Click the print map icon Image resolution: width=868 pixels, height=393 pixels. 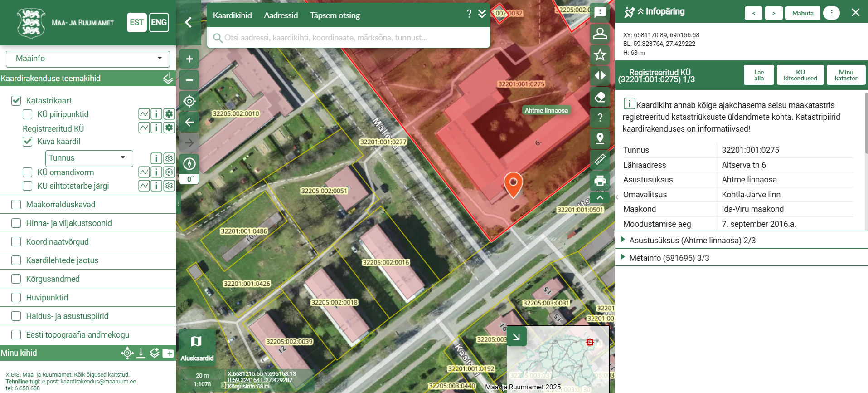(x=600, y=181)
